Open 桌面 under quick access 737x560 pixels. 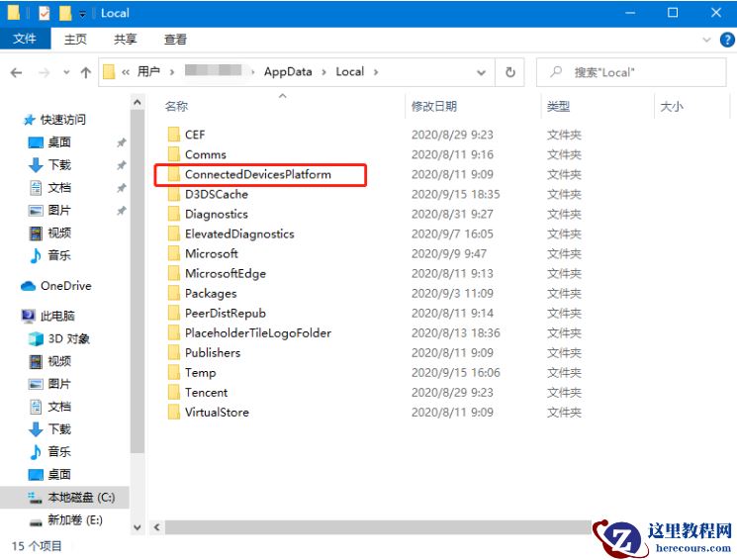click(x=59, y=142)
